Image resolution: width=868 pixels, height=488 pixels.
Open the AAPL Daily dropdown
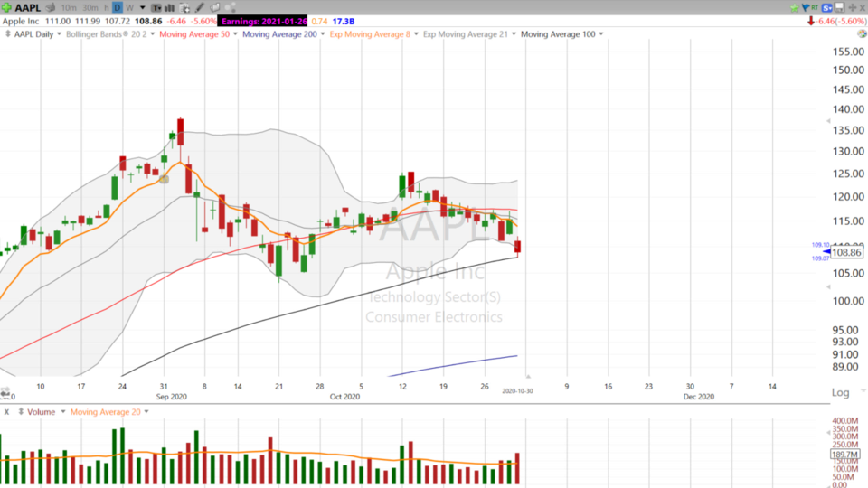(60, 33)
